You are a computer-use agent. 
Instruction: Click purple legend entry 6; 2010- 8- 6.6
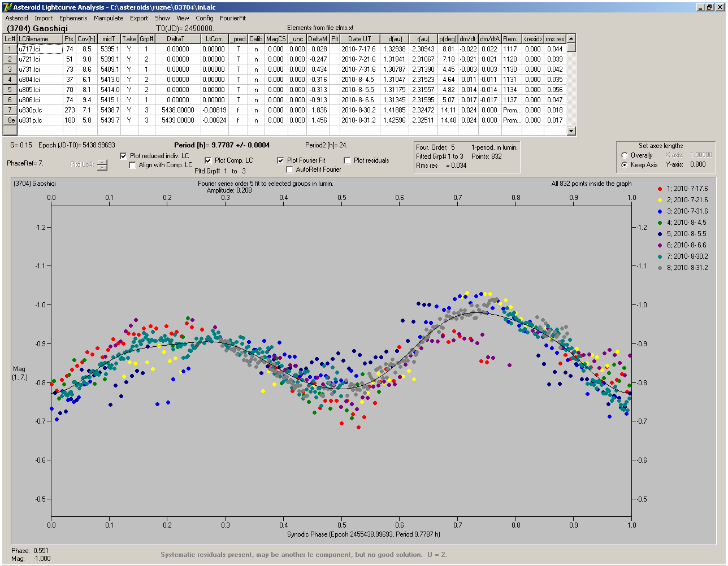pos(683,245)
